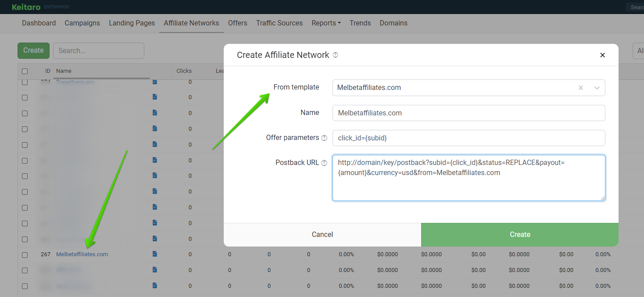The height and width of the screenshot is (297, 644).
Task: Open the Trends page
Action: (360, 23)
